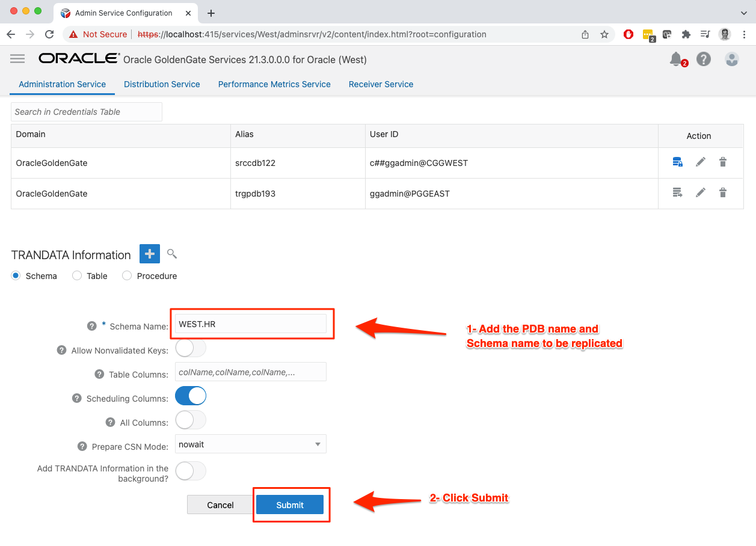The image size is (756, 546).
Task: Switch to Distribution Service tab
Action: pyautogui.click(x=162, y=84)
